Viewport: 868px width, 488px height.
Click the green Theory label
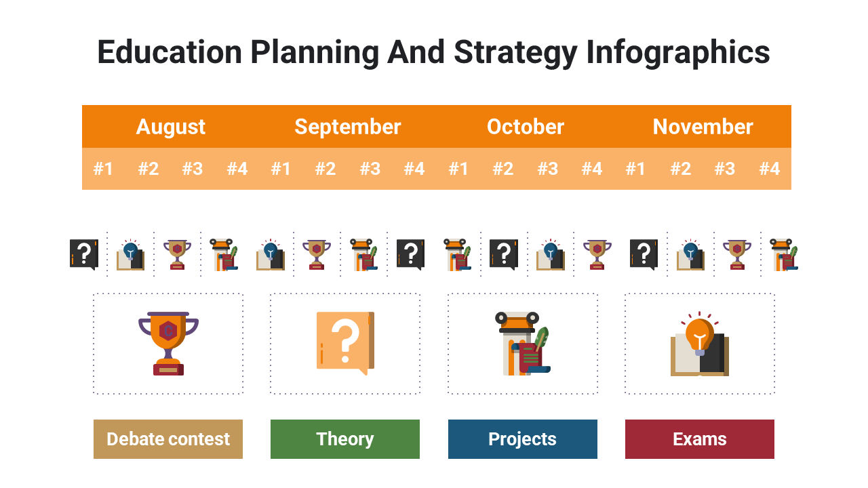coord(345,439)
